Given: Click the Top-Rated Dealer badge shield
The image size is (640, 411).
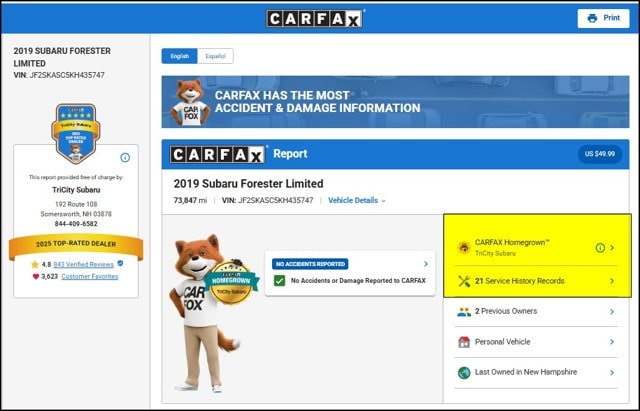Looking at the screenshot, I should (76, 133).
